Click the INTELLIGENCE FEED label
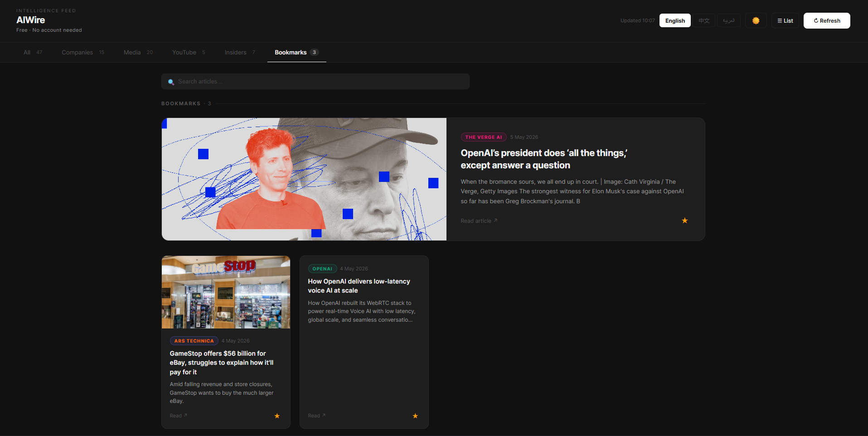This screenshot has height=436, width=868. point(46,10)
